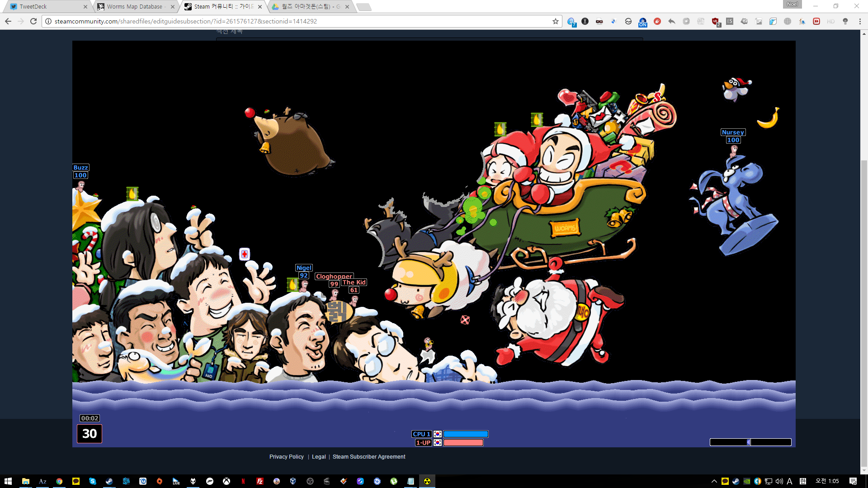Launch Netflix from the taskbar
Viewport: 868px width, 488px height.
pyautogui.click(x=243, y=481)
